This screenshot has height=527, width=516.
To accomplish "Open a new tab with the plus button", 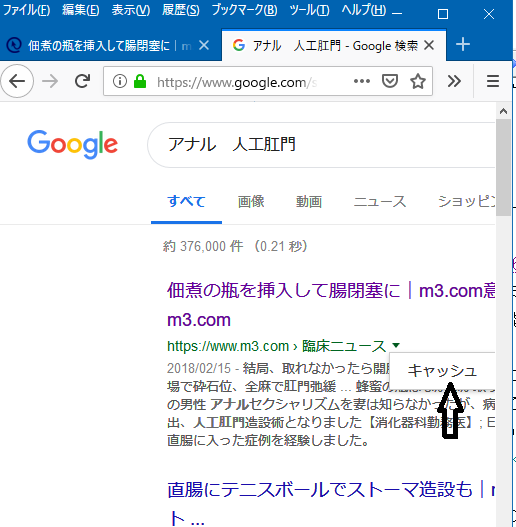I will (x=463, y=44).
